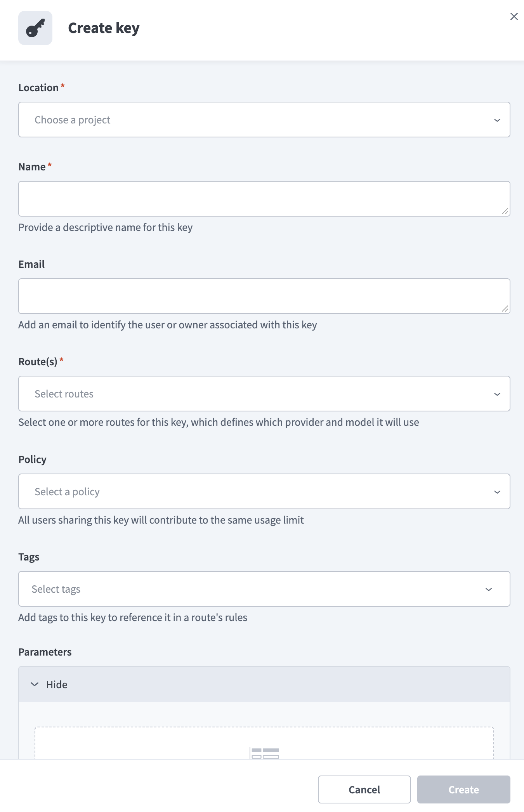Click the table placeholder icon in Parameters
This screenshot has height=812, width=524.
point(264,753)
